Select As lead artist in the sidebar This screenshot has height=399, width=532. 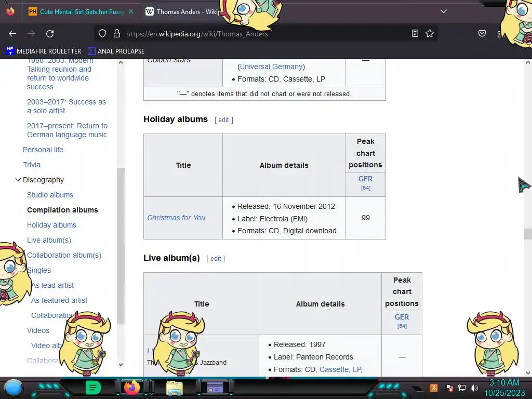point(52,285)
